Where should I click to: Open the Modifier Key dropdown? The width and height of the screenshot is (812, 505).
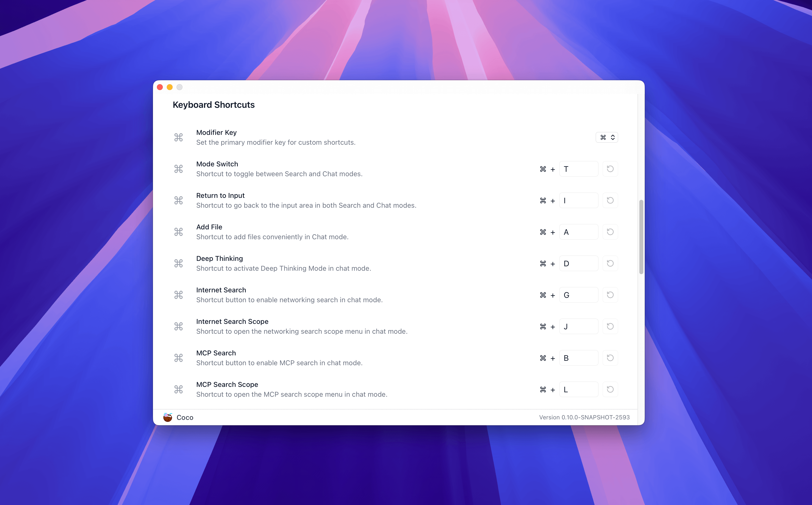(x=607, y=137)
